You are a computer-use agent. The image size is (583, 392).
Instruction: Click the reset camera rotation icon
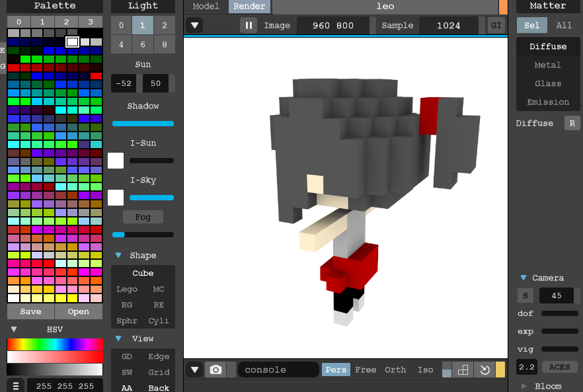485,370
